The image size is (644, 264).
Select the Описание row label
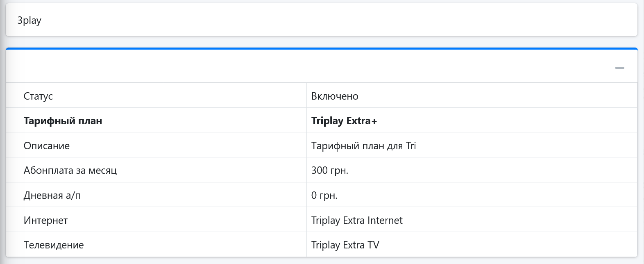47,146
